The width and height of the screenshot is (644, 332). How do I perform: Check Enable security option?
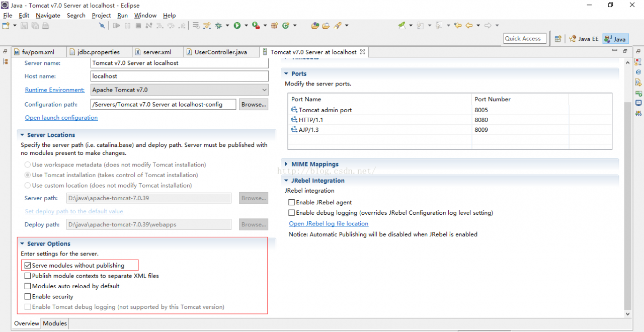point(28,297)
